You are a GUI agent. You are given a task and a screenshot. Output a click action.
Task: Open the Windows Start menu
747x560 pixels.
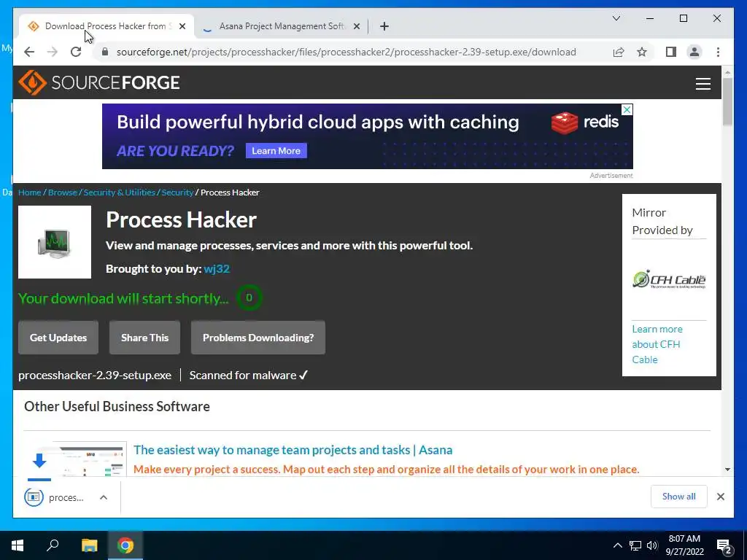click(18, 545)
